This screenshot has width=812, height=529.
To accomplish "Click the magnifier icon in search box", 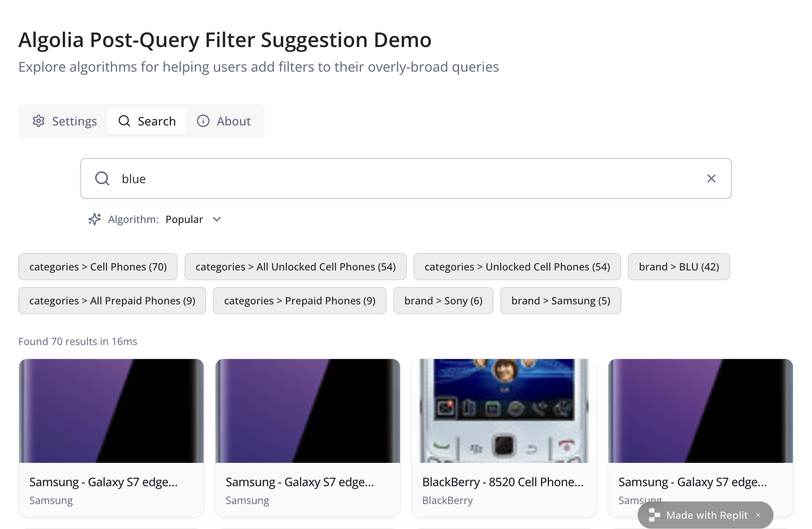I will click(x=102, y=178).
